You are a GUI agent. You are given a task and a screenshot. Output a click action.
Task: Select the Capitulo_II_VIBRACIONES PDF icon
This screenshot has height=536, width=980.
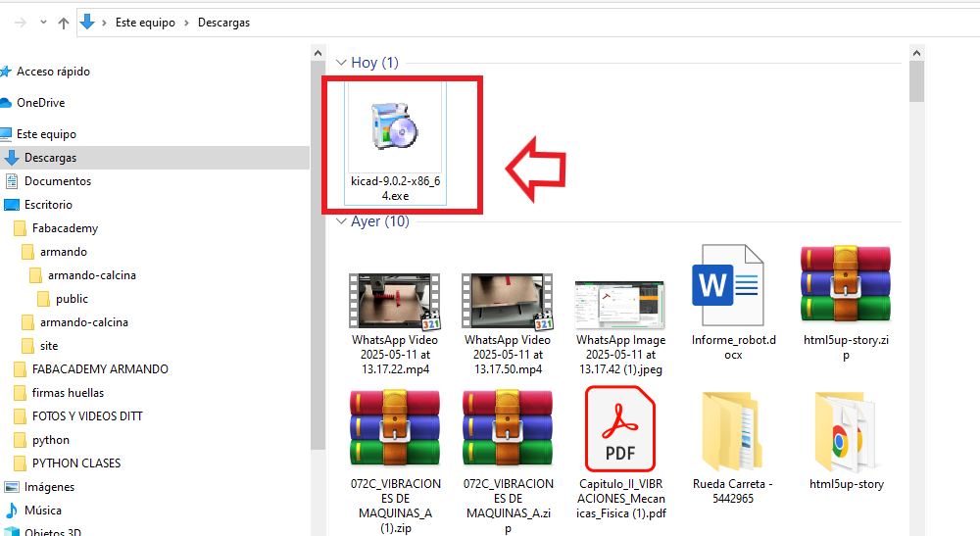tap(620, 428)
